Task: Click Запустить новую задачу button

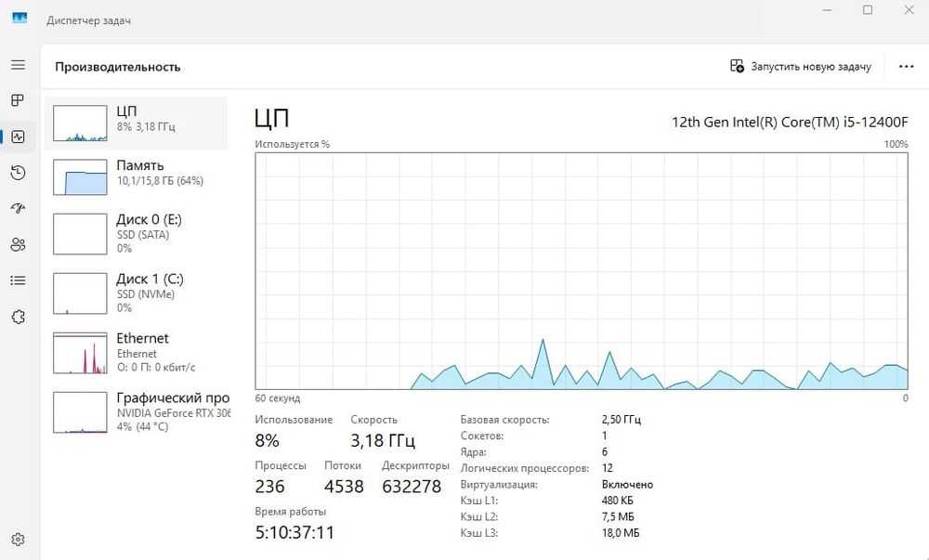Action: click(801, 66)
